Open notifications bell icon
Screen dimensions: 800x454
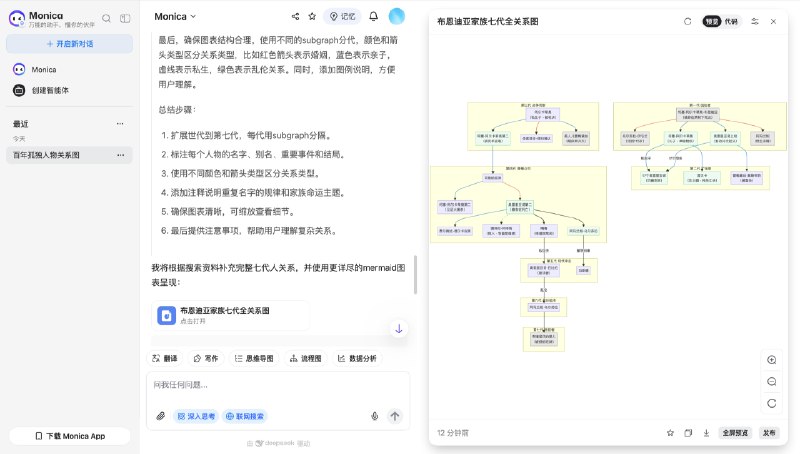coord(373,16)
